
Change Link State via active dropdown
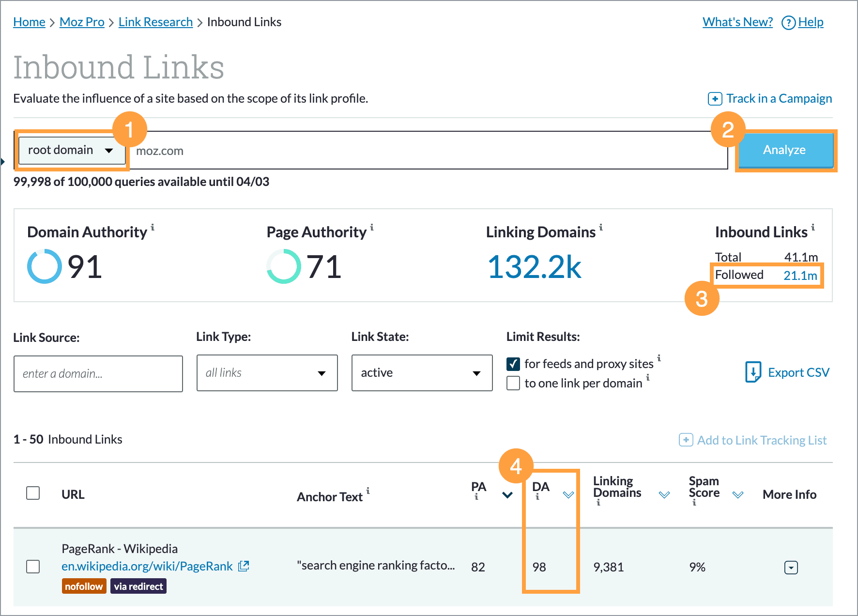421,373
